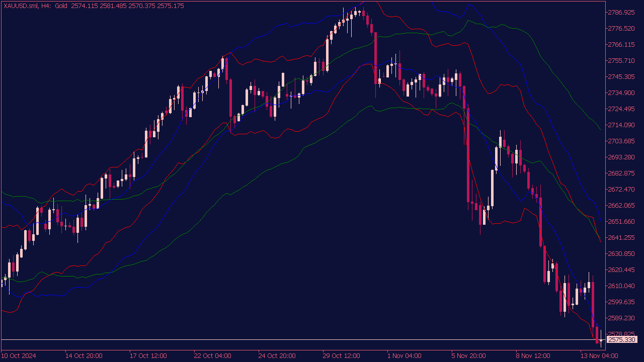Click the 2610.040 price scale label
This screenshot has width=644, height=362.
point(622,286)
